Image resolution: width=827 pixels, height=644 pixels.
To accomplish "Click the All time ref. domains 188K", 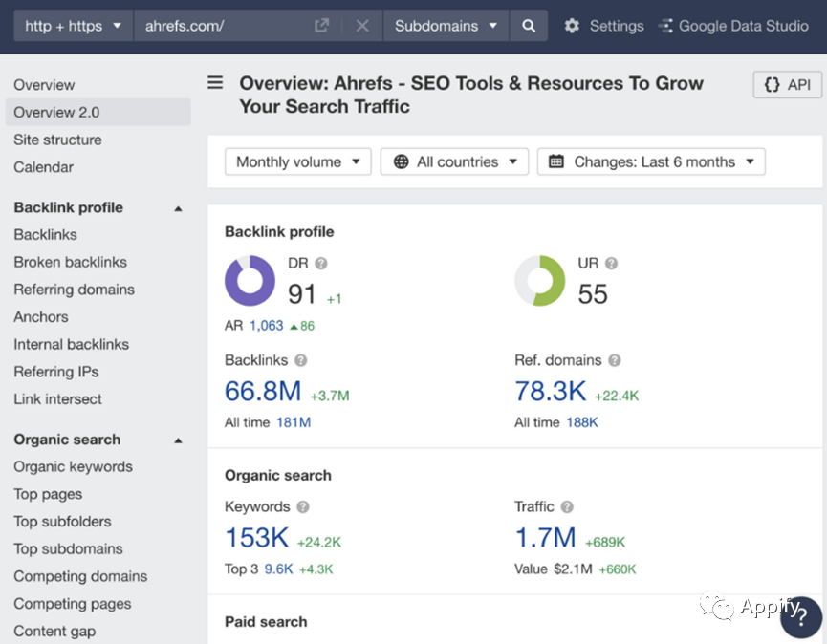I will [x=582, y=422].
